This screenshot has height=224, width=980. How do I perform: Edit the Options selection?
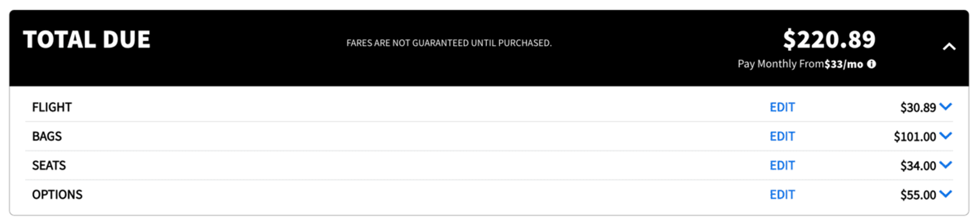click(782, 195)
